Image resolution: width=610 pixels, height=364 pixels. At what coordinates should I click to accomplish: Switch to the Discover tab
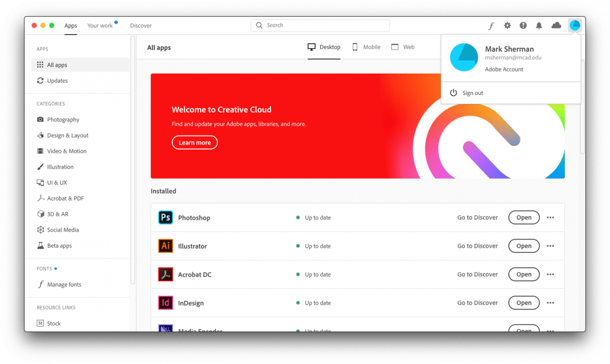(x=141, y=25)
